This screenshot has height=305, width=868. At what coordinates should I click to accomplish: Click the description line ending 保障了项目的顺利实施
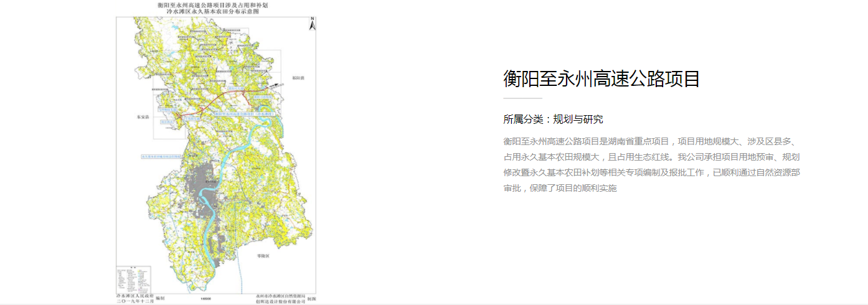pos(560,188)
